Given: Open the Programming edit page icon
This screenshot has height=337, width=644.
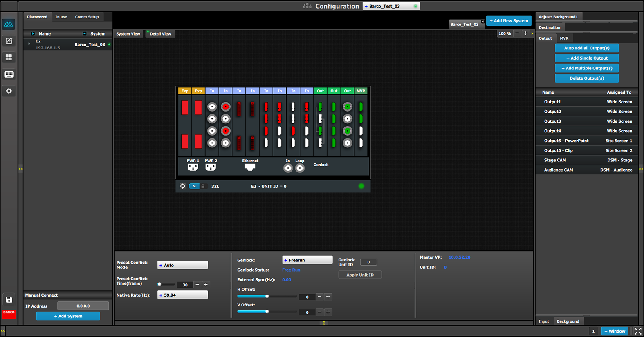Looking at the screenshot, I should coord(9,41).
